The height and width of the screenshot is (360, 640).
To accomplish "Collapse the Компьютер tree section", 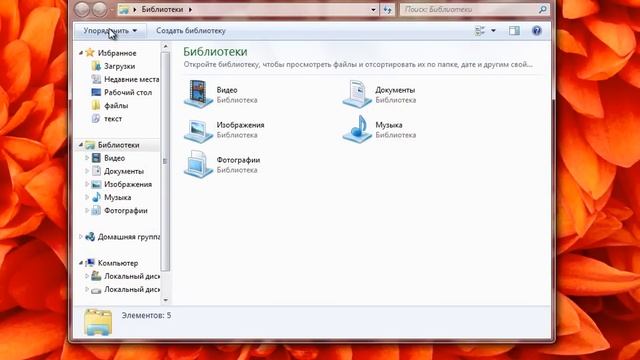I will tap(81, 263).
